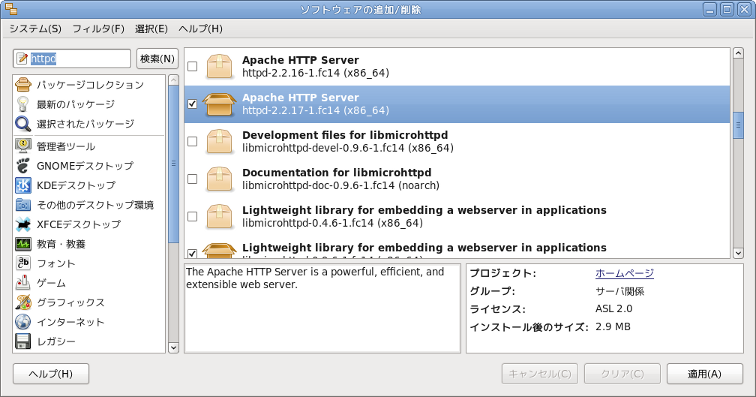Select the 最新のパッケージ category label
756x397 pixels.
(76, 104)
